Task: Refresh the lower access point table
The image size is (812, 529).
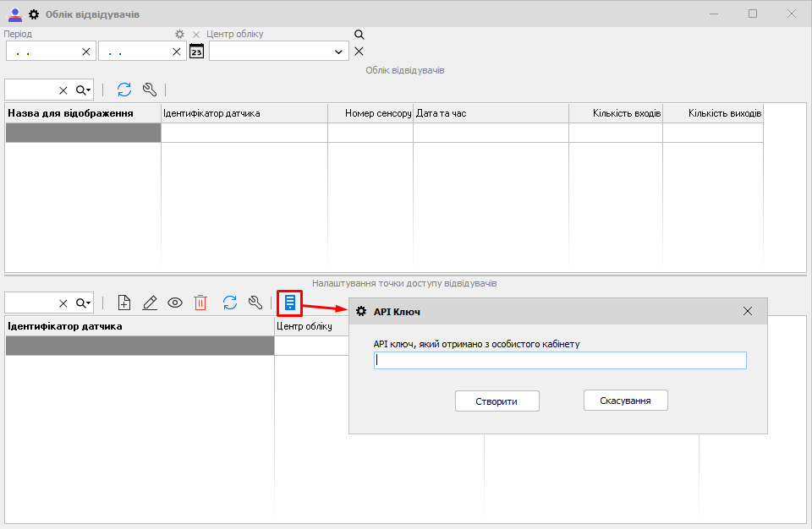Action: tap(229, 303)
